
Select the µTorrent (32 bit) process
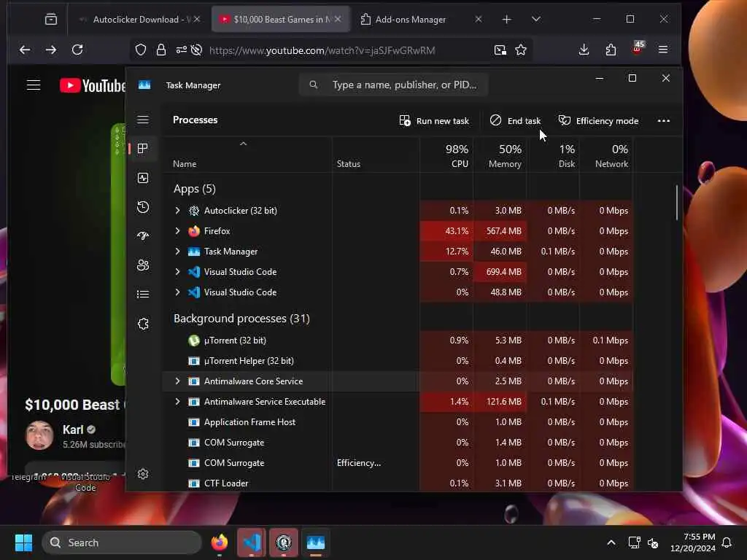click(236, 341)
